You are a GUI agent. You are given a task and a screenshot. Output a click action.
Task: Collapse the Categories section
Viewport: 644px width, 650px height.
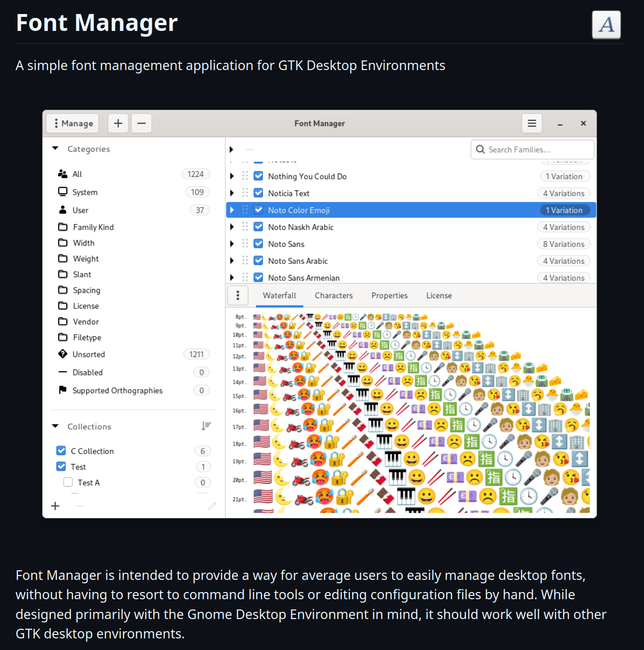(x=55, y=148)
